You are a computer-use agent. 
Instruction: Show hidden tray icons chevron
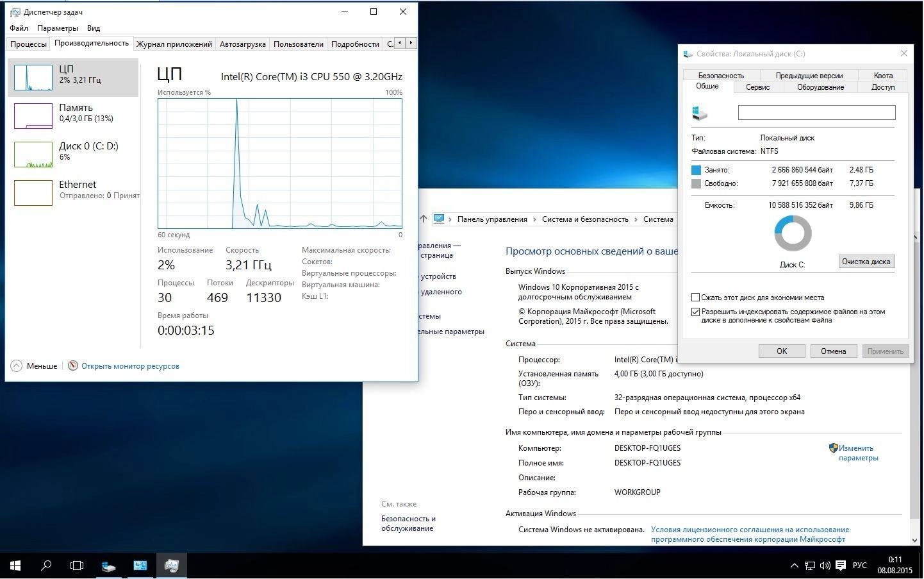pos(794,566)
